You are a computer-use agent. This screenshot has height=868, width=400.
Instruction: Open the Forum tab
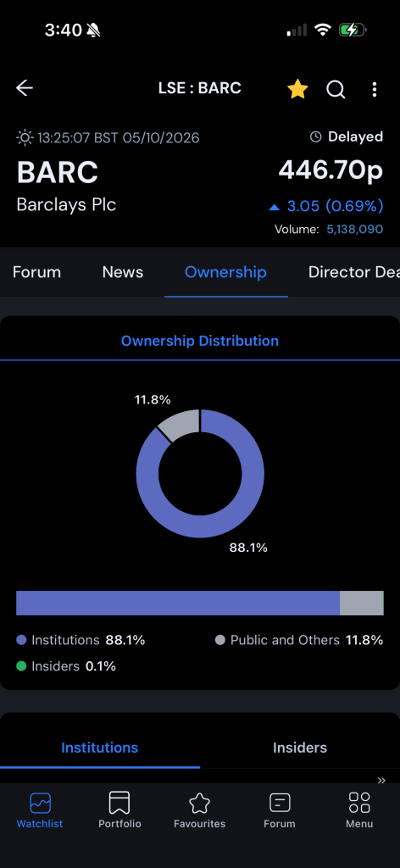36,272
